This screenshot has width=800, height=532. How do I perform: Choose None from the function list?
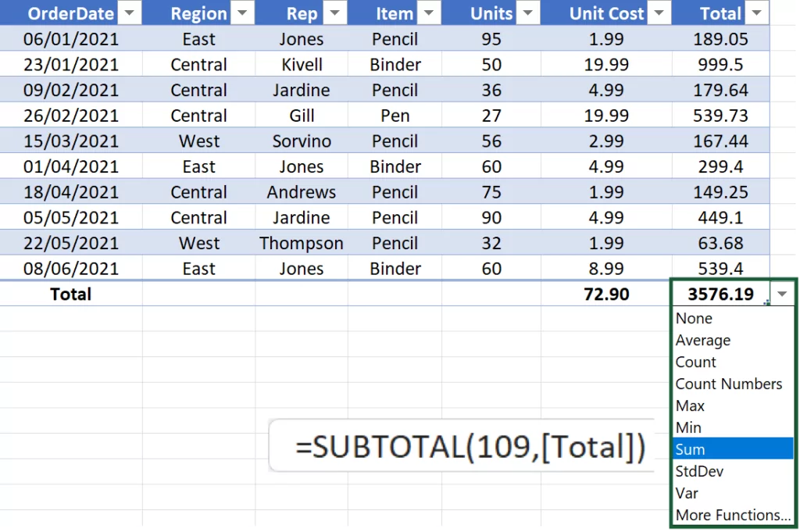[695, 318]
